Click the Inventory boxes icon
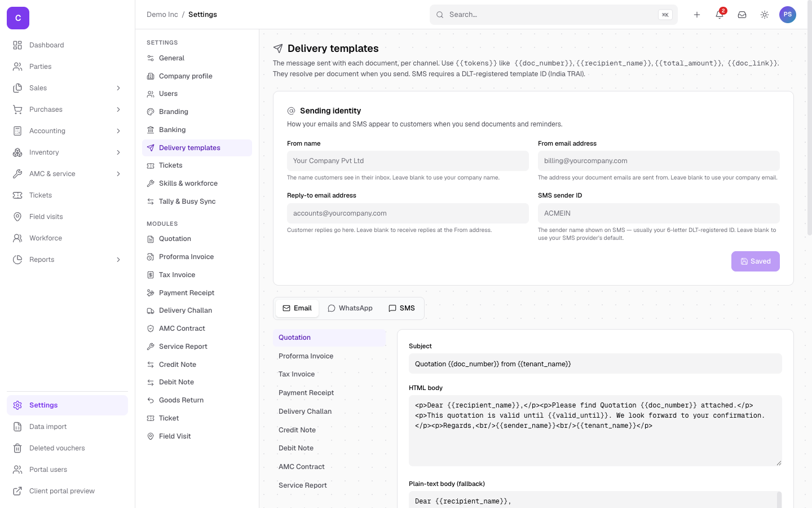 17,152
